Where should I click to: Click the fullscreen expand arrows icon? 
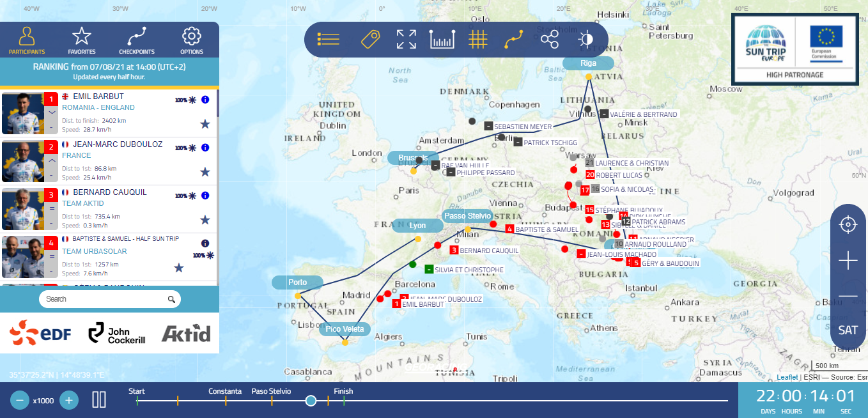[x=406, y=40]
